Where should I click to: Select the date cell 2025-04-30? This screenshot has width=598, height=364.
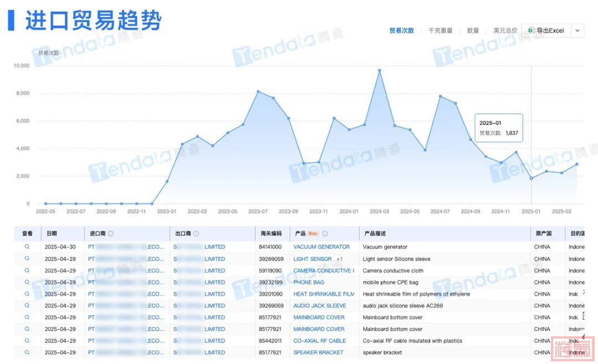coord(60,247)
